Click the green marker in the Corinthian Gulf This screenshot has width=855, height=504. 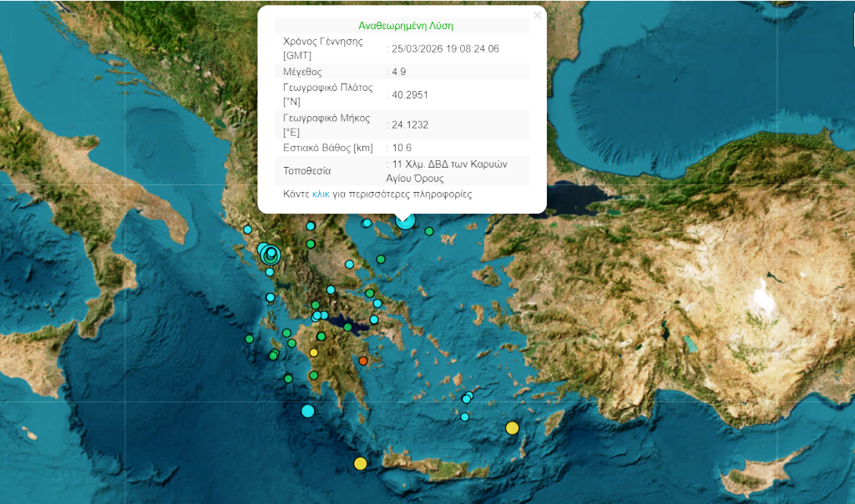(x=348, y=327)
